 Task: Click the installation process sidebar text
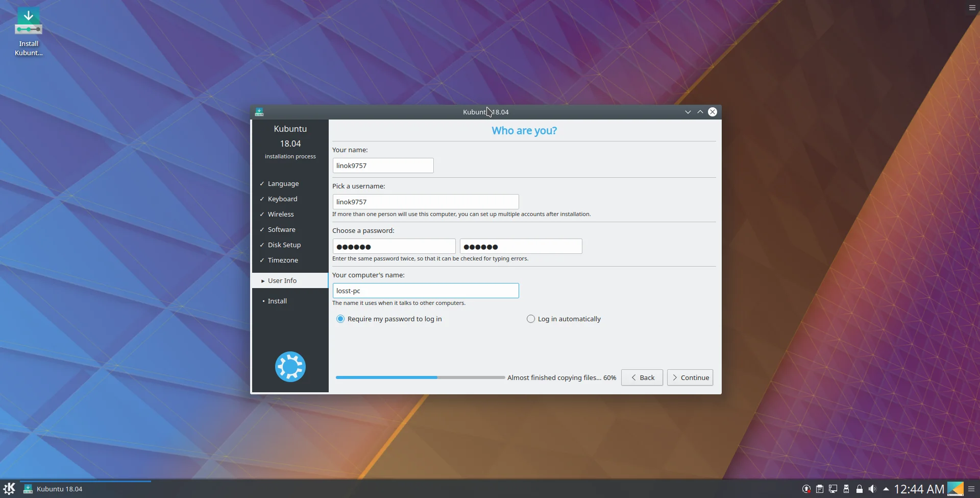pyautogui.click(x=290, y=156)
